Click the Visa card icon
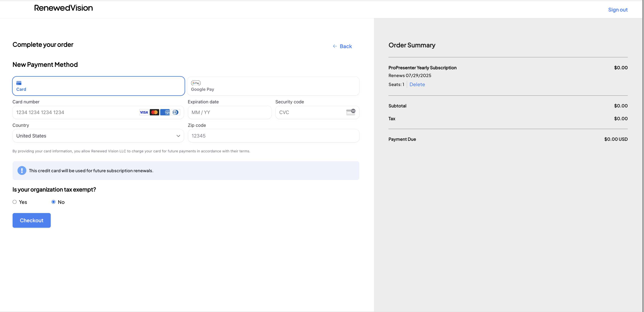The image size is (644, 312). 144,112
